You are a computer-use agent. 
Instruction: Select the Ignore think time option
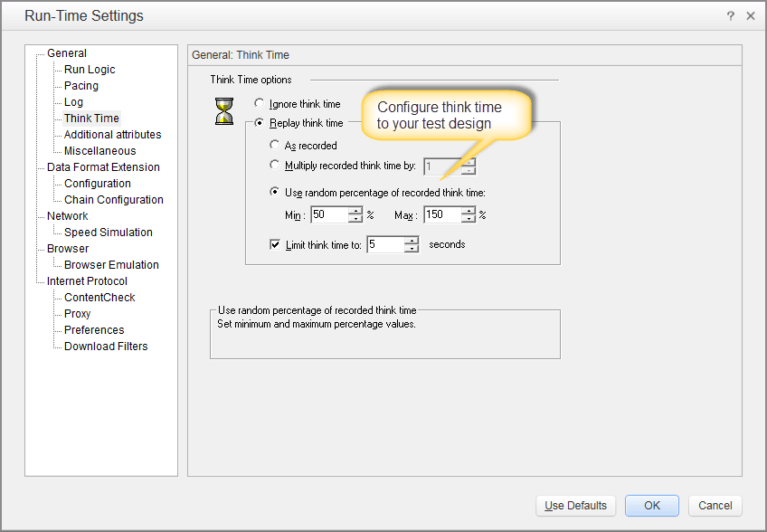click(x=260, y=104)
